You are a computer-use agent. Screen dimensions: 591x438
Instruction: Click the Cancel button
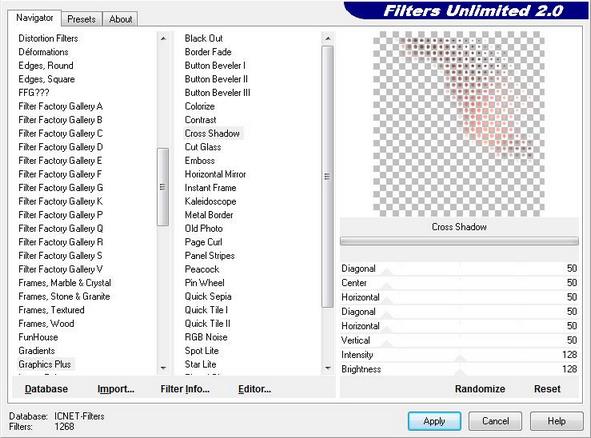coord(495,421)
